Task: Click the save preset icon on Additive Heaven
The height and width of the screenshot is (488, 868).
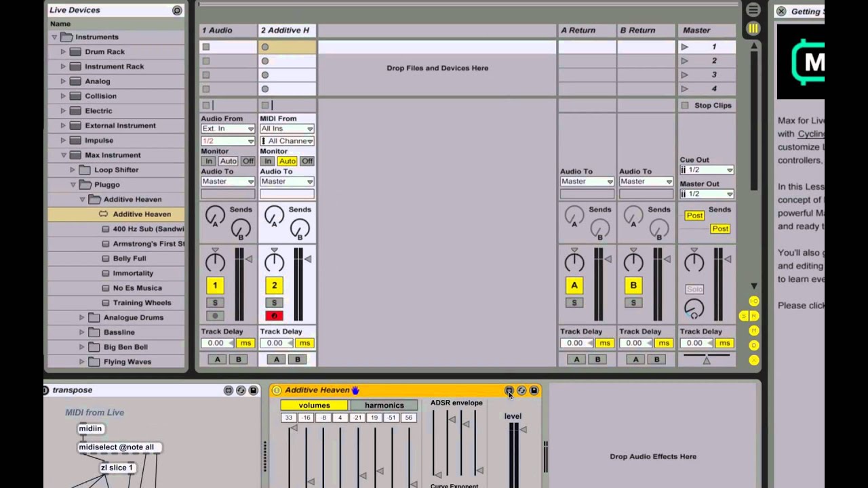Action: click(534, 390)
